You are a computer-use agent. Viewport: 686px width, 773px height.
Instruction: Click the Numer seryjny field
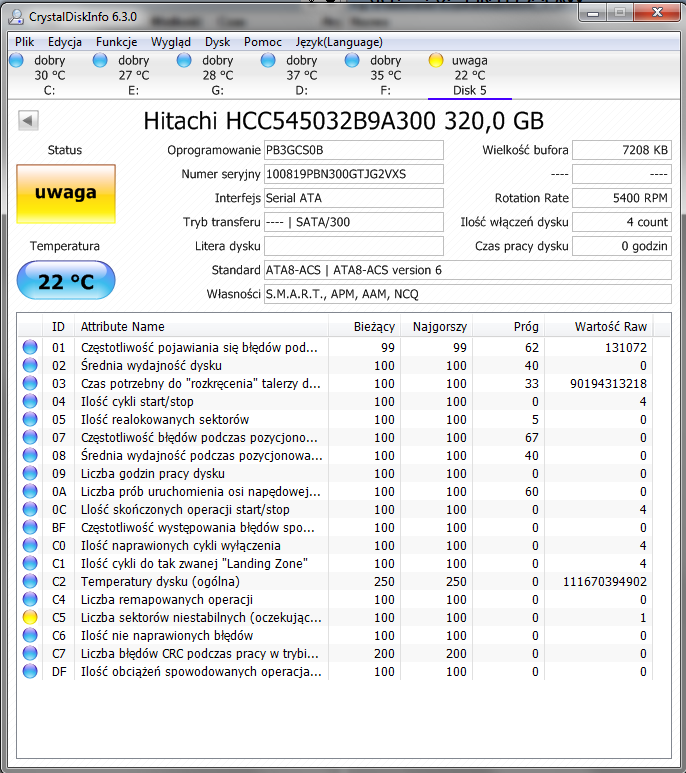(x=353, y=174)
